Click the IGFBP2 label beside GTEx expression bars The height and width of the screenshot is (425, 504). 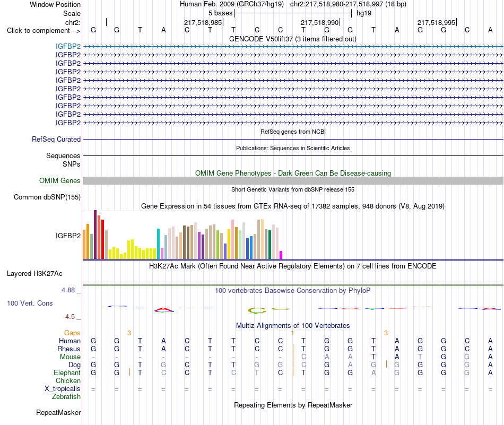[x=68, y=236]
